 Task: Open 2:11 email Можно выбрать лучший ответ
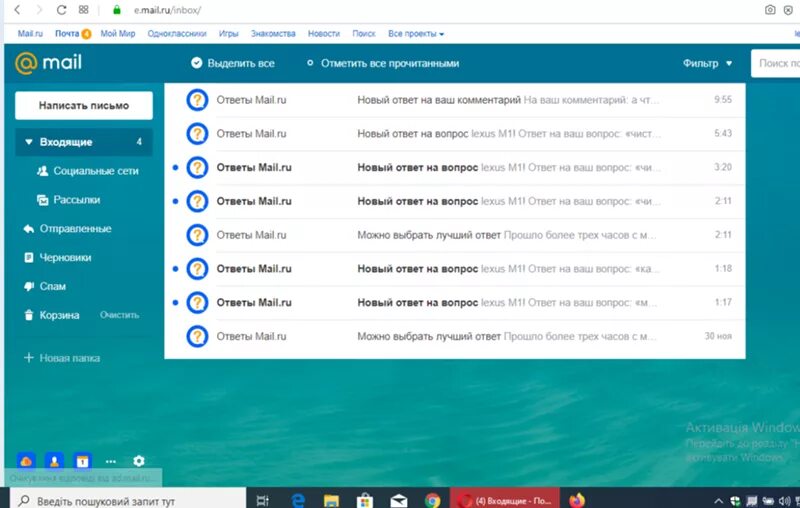point(455,235)
